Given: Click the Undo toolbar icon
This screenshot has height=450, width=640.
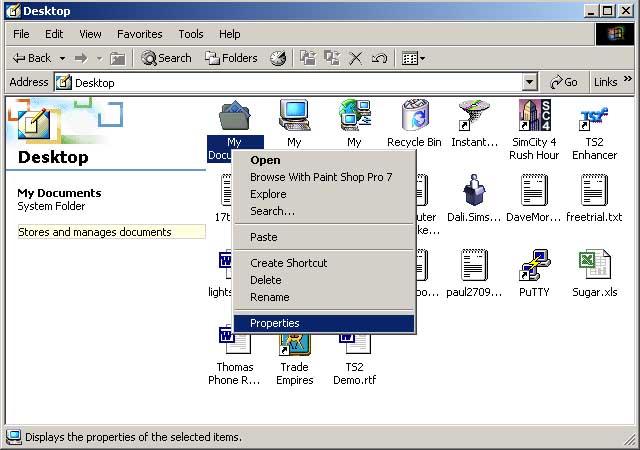Looking at the screenshot, I should click(x=379, y=58).
